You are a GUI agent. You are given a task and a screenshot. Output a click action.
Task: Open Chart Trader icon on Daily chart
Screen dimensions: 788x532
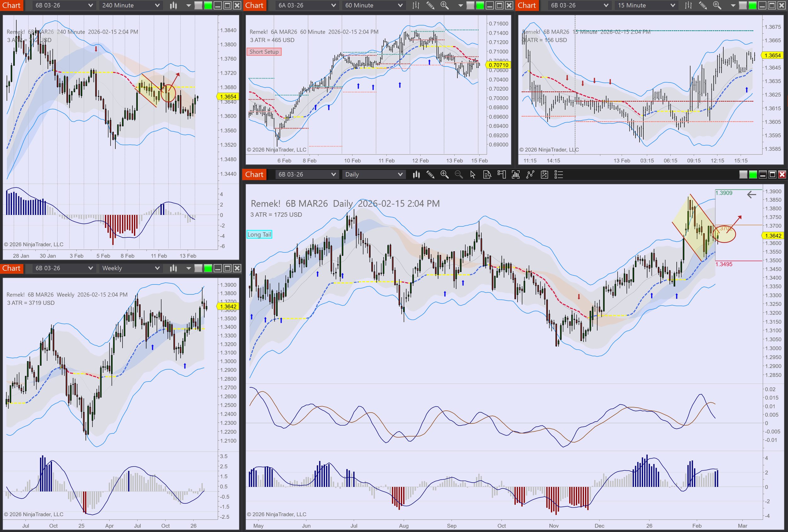point(501,175)
